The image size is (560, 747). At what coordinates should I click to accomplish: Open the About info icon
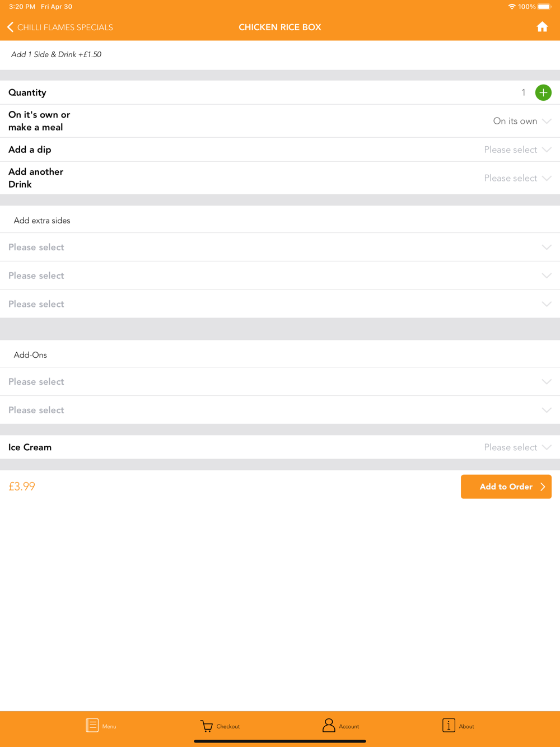[x=449, y=726]
